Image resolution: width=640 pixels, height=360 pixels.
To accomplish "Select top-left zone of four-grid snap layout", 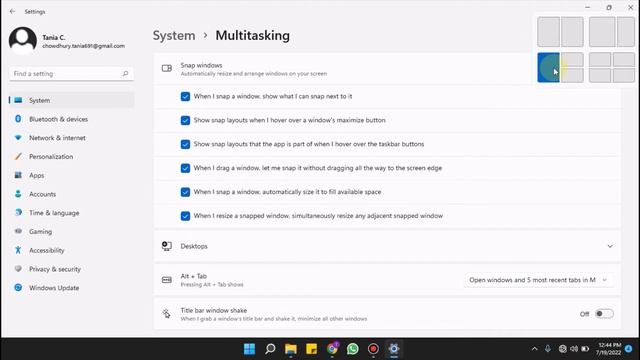I will 600,60.
